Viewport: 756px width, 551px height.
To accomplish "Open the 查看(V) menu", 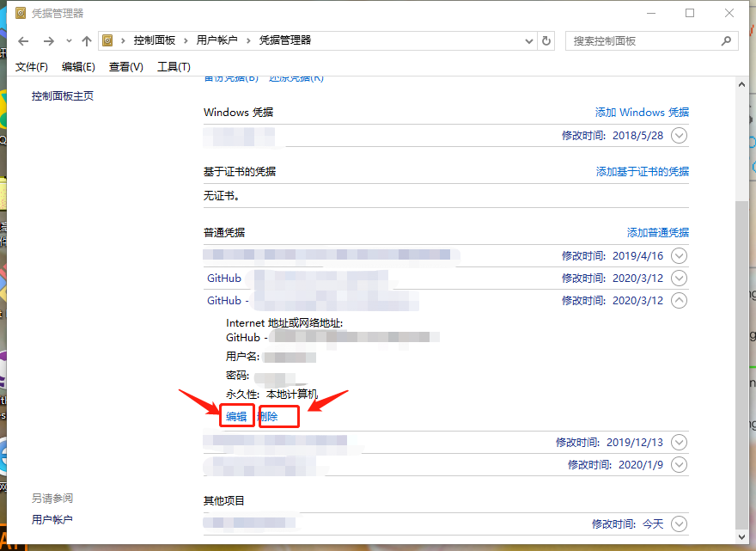I will pyautogui.click(x=125, y=66).
